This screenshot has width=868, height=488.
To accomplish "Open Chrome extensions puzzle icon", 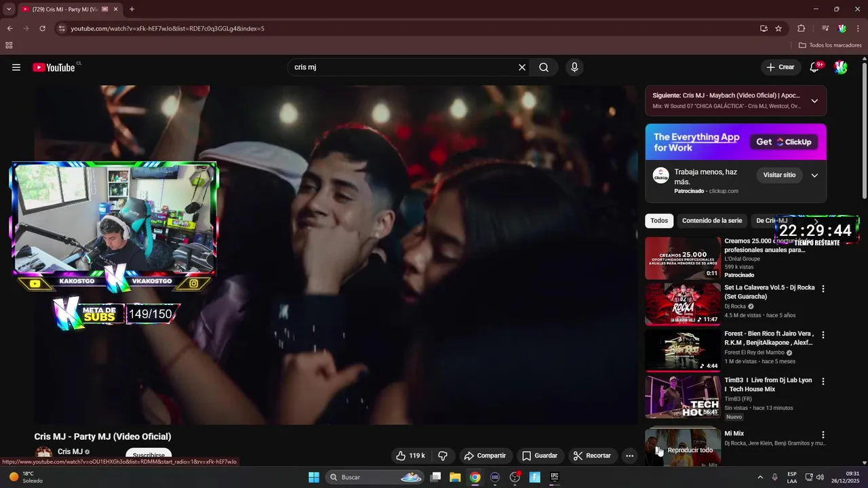I will (x=802, y=28).
